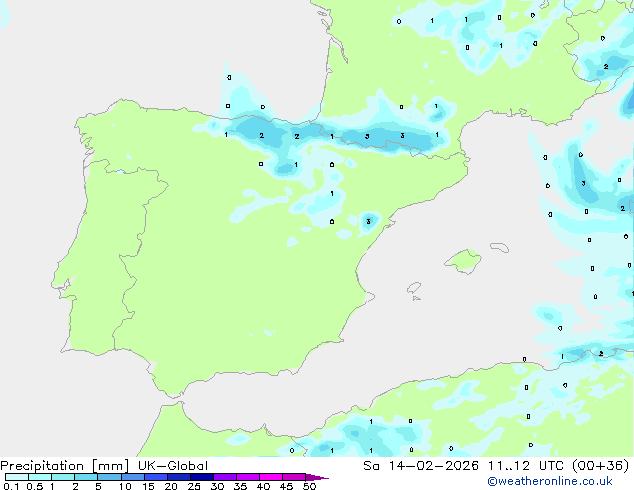This screenshot has height=490, width=634.
Task: Click the "35" legend scale label
Action: click(x=240, y=486)
